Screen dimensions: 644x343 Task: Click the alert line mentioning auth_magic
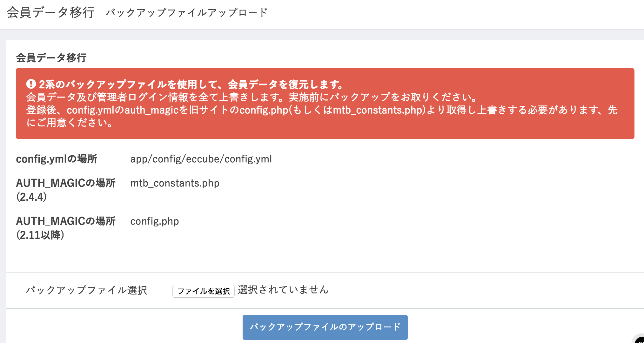coord(322,110)
